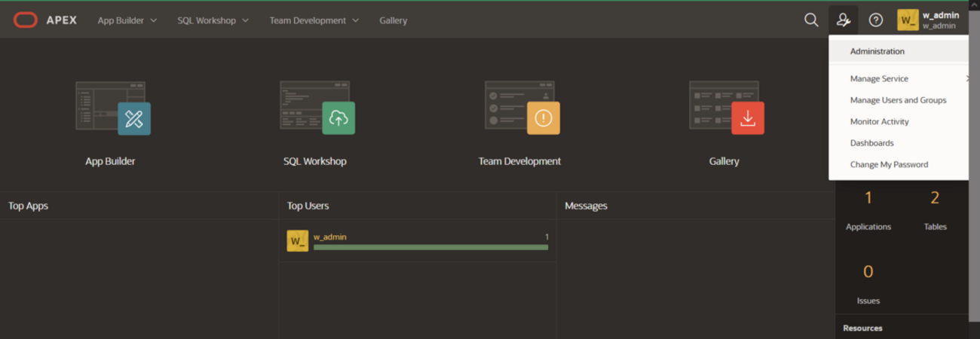Expand the SQL Workshop dropdown menu
980x339 pixels.
(x=213, y=20)
